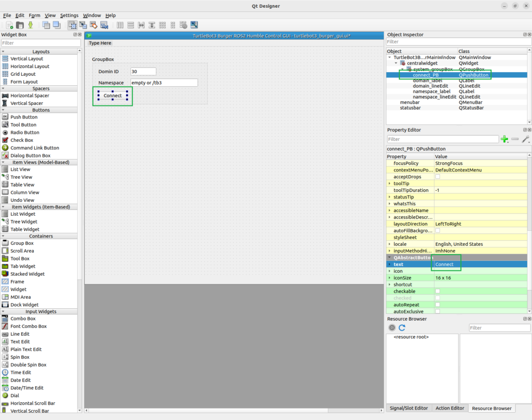Open the Form menu
Image resolution: width=532 pixels, height=420 pixels.
point(34,15)
